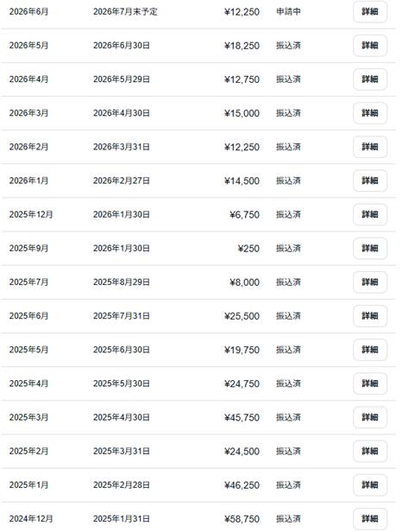402x532 pixels.
Task: Click the ¥58,750 amount cell
Action: click(x=242, y=519)
